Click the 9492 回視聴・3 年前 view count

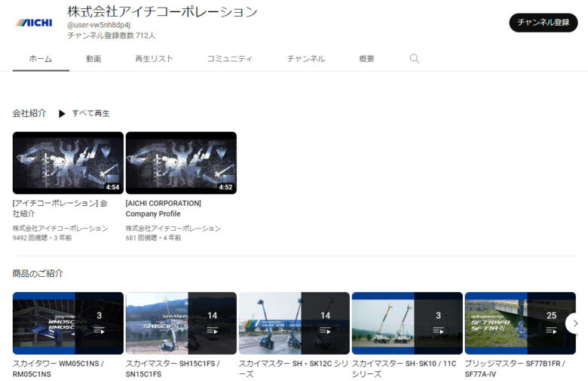coord(42,238)
